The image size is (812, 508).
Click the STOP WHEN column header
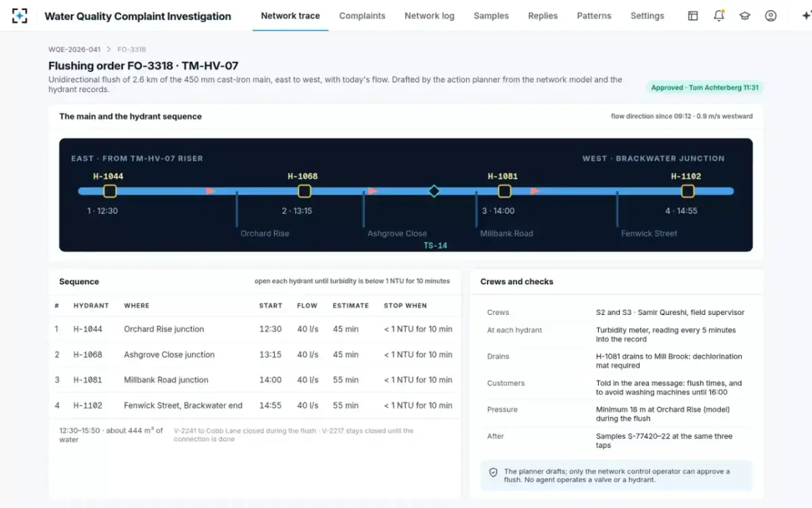coord(405,305)
